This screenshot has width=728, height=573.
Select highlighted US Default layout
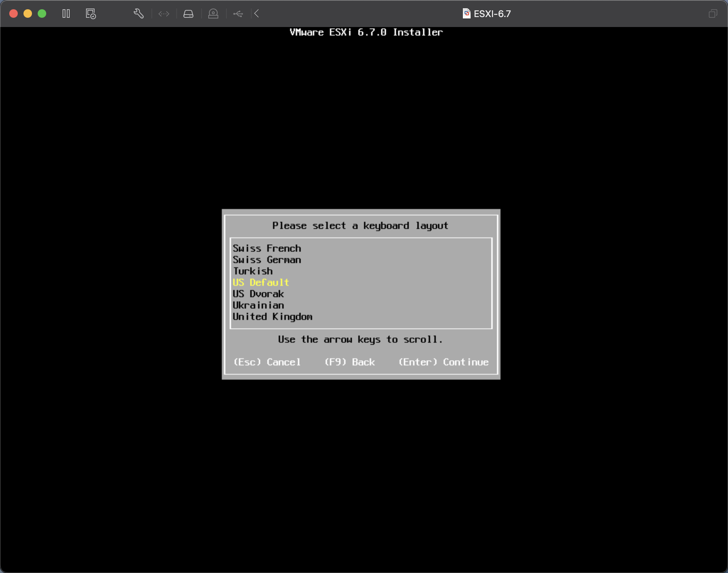coord(261,283)
